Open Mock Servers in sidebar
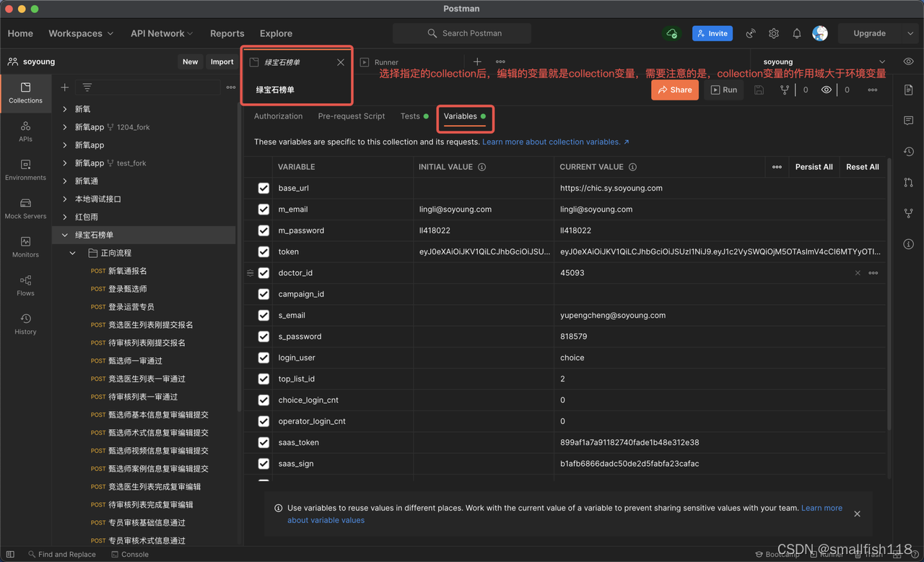924x562 pixels. pyautogui.click(x=25, y=209)
